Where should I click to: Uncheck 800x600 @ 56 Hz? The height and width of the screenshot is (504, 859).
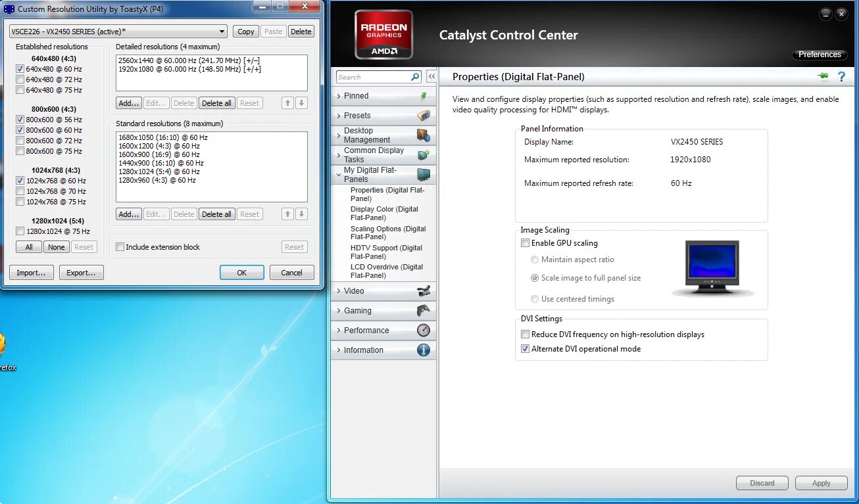(x=20, y=120)
